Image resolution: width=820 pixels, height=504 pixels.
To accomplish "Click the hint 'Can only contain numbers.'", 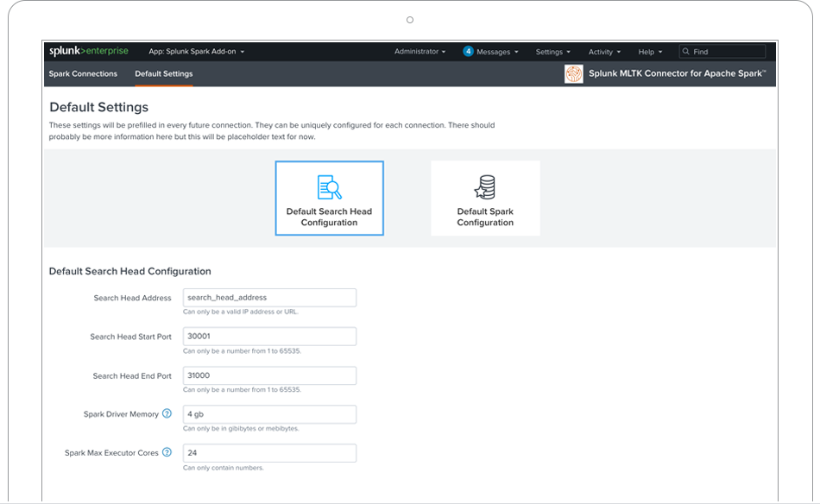I will (x=224, y=468).
